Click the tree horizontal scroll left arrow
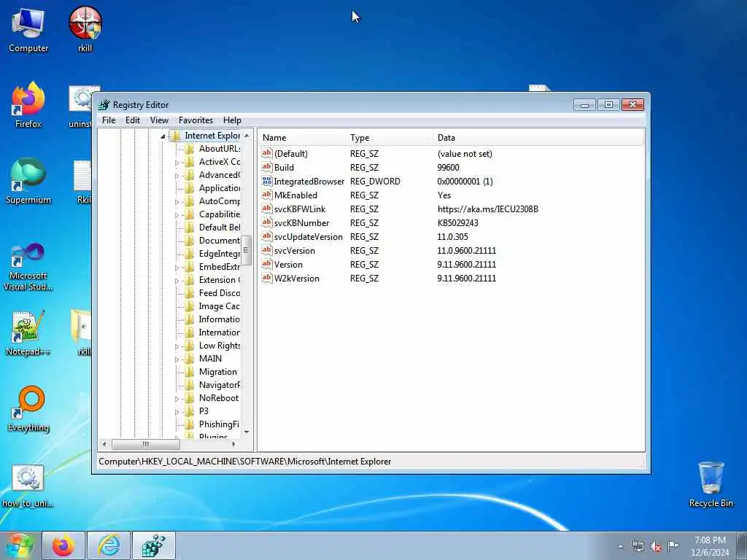747x560 pixels. tap(104, 444)
